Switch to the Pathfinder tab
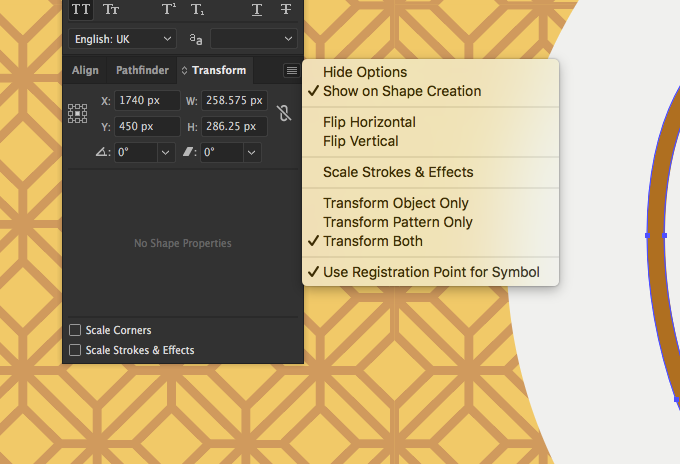Screen dimensions: 680x464 [142, 70]
